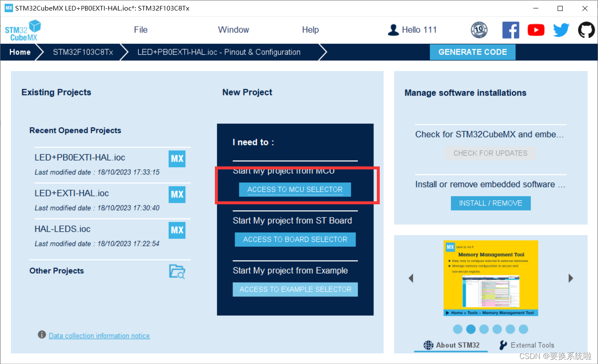Click MX icon for LED+PB0EXTI-HAL.ioc
The height and width of the screenshot is (364, 598).
pyautogui.click(x=177, y=159)
